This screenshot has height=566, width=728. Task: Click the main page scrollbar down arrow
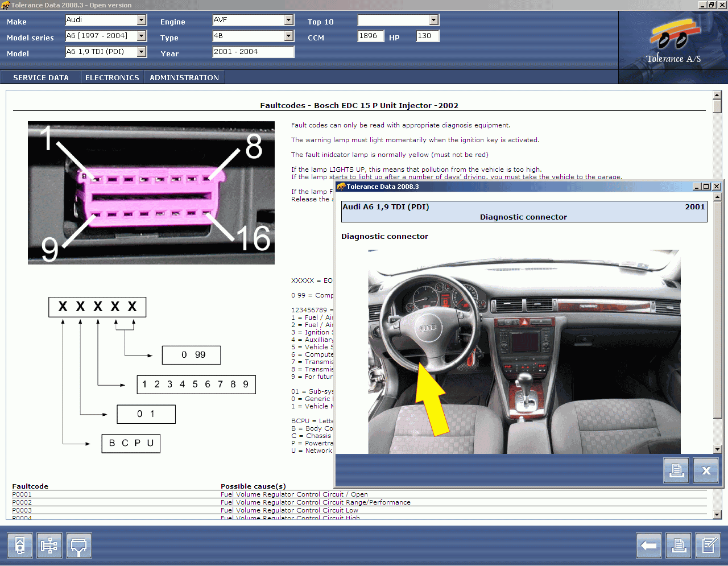pyautogui.click(x=717, y=515)
